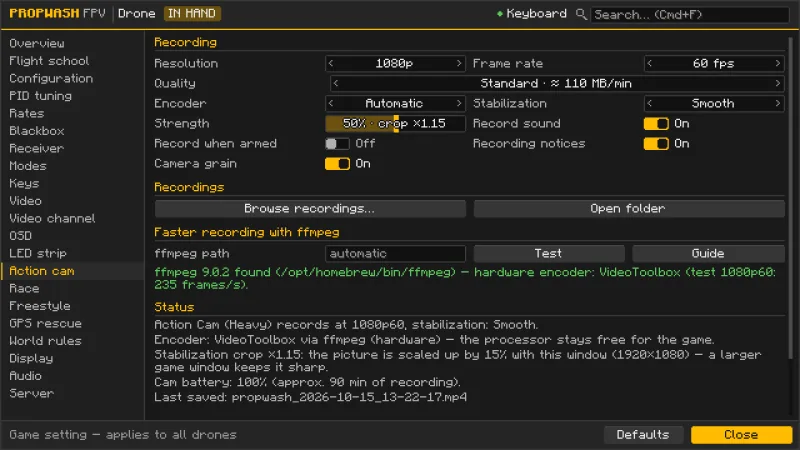Switch Encoder to previous option arrow
800x450 pixels.
click(331, 104)
